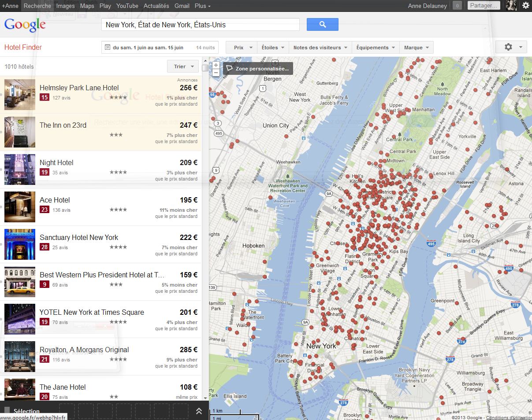Click Sanctuary Hotel rating badge 28
This screenshot has width=532, height=420.
tap(44, 247)
